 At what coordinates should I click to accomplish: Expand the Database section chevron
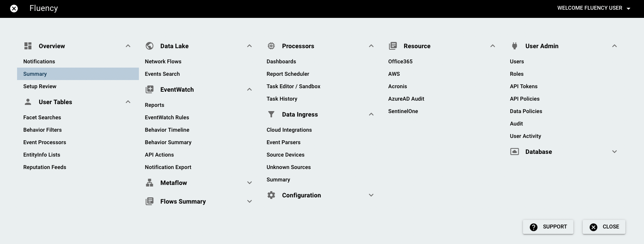[615, 152]
